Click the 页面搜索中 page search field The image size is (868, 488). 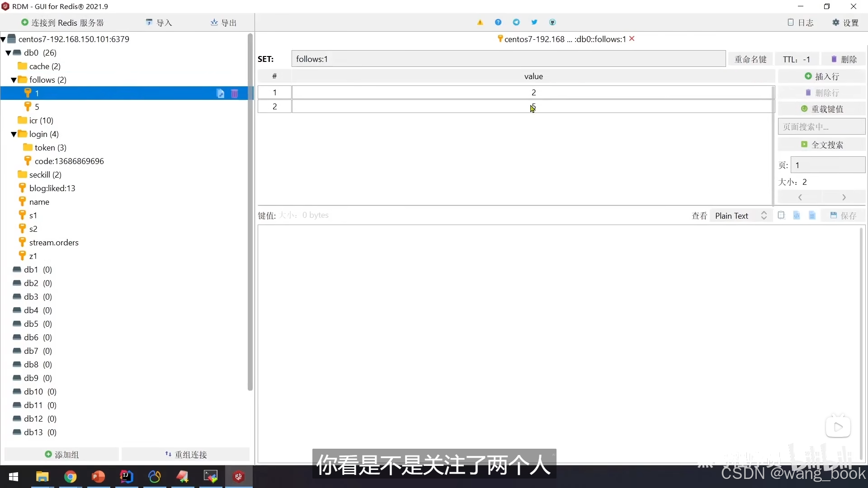[x=822, y=127]
